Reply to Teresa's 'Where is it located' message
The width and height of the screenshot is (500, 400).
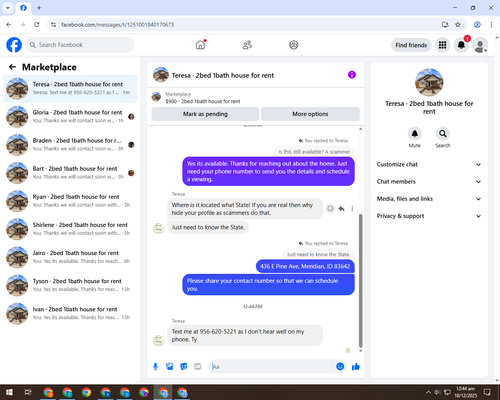[341, 209]
